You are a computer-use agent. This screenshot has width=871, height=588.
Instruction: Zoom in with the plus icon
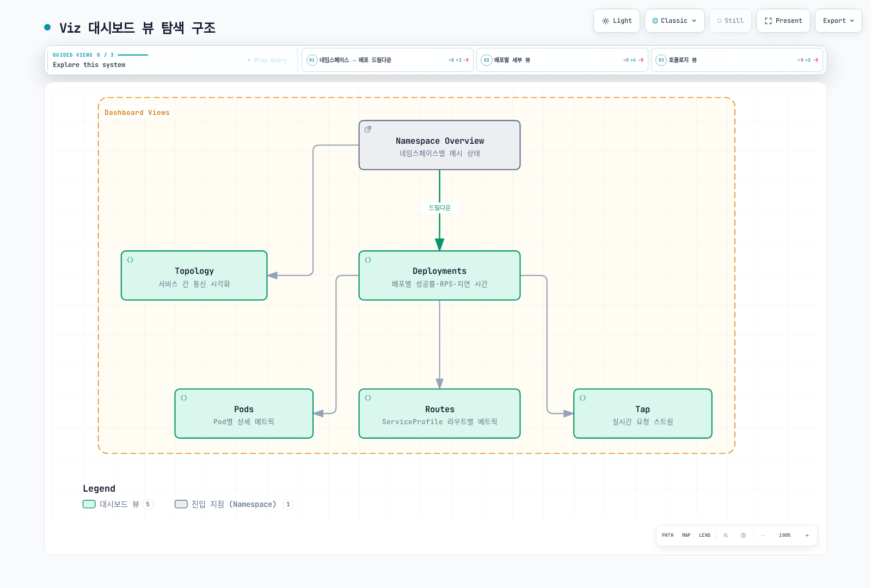[x=807, y=535]
